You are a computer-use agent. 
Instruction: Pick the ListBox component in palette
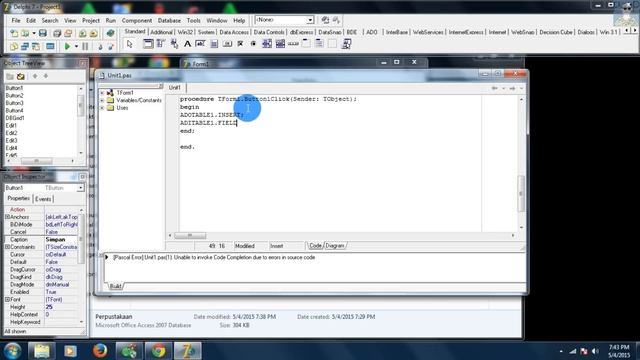click(267, 44)
